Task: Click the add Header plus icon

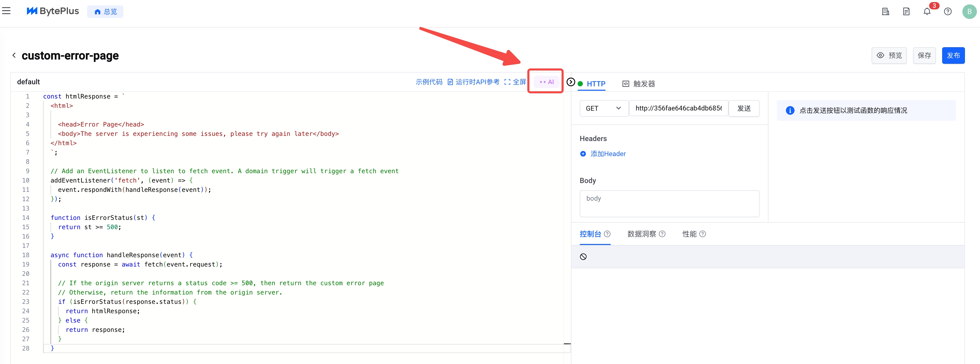Action: [x=583, y=154]
